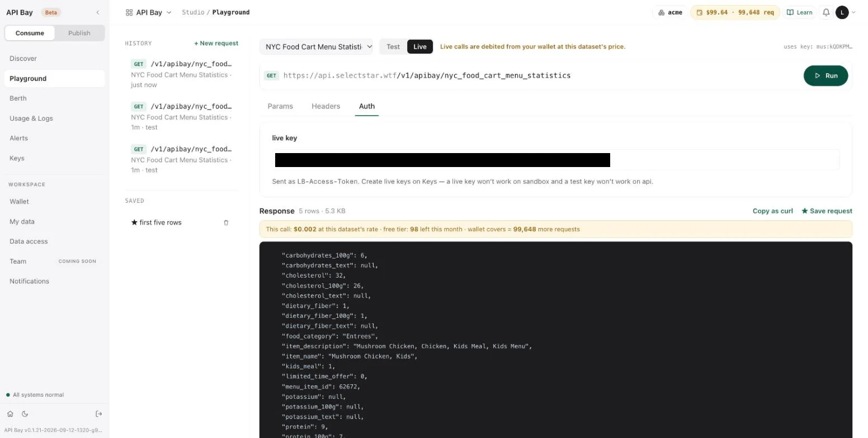868x438 pixels.
Task: Open Notifications in the sidebar
Action: (x=54, y=282)
